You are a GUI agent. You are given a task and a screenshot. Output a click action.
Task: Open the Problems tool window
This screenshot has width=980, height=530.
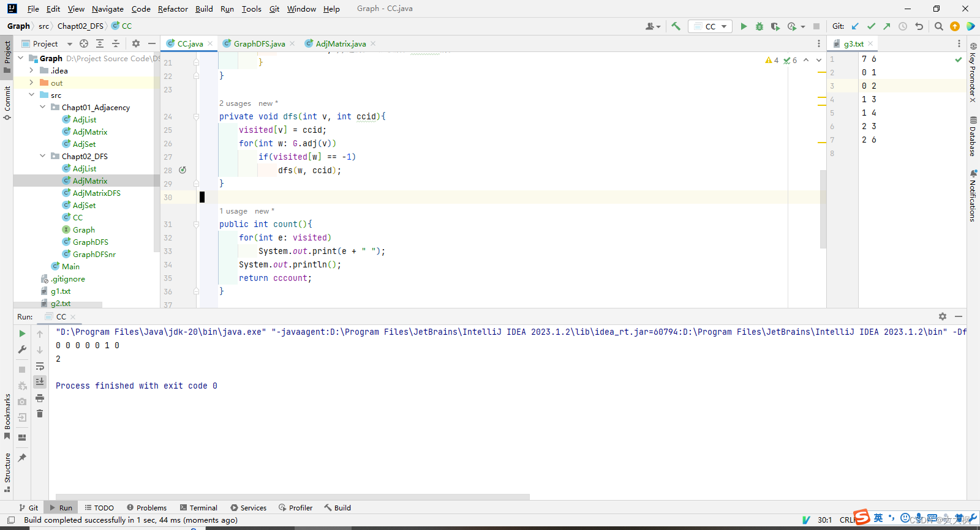(x=146, y=508)
